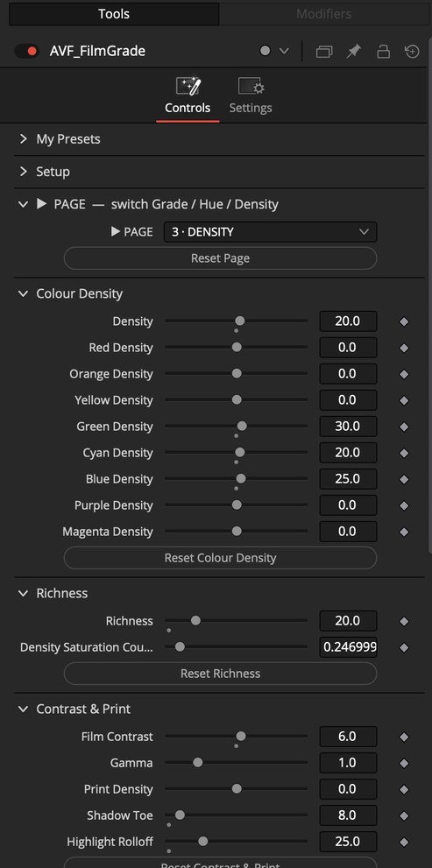Collapse the Contrast & Print section
Screen dimensions: 432x868
coord(24,709)
